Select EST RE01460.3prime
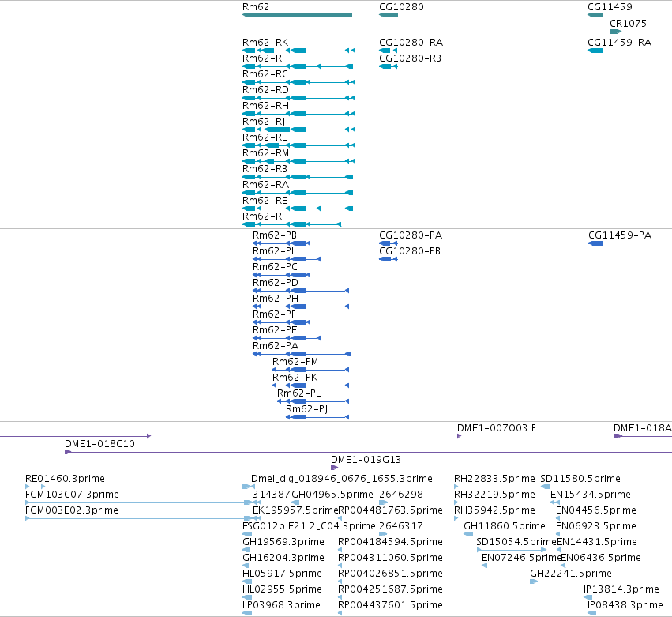 click(140, 487)
